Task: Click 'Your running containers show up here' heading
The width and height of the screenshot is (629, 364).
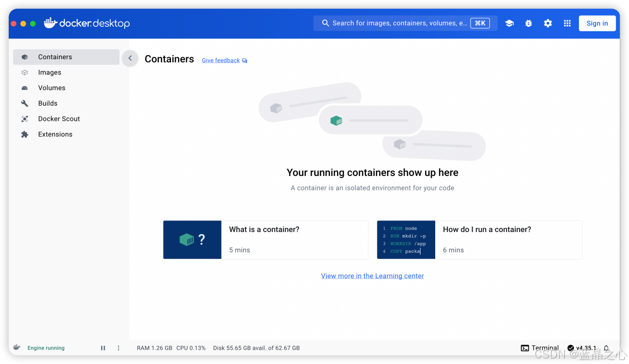Action: (x=372, y=172)
